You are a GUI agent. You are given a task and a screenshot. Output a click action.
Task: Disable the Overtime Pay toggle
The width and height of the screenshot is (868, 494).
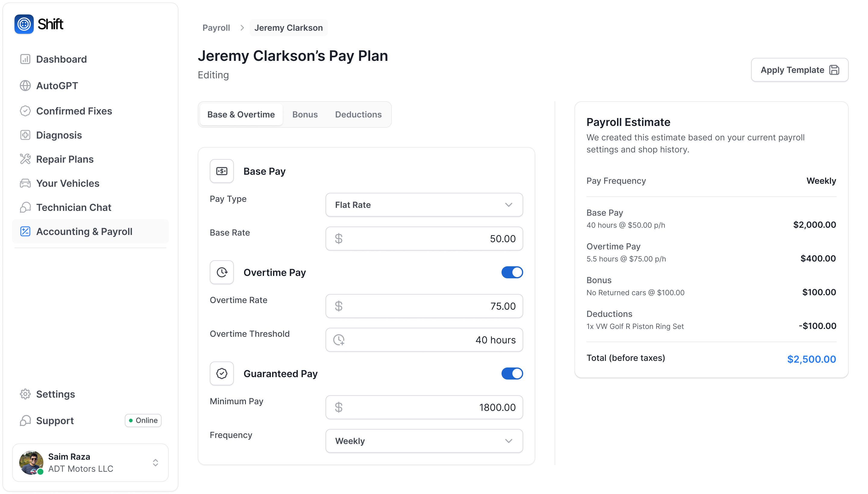pyautogui.click(x=511, y=272)
